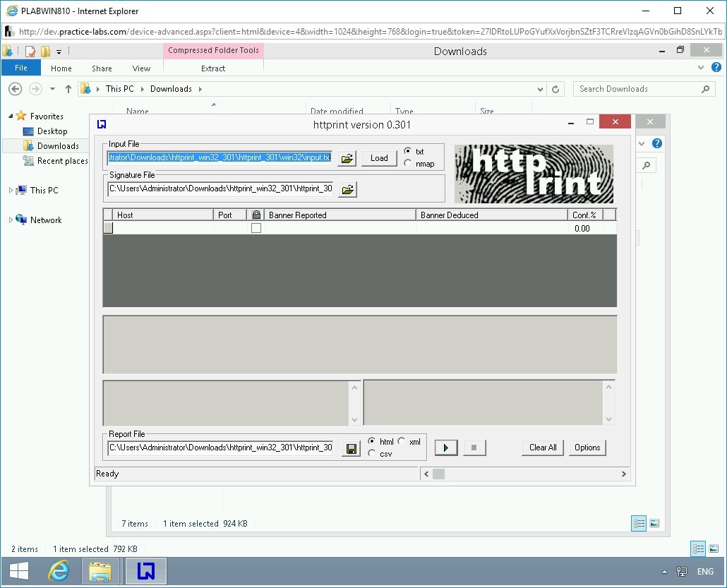
Task: Click the save report floppy disk icon
Action: coord(351,448)
